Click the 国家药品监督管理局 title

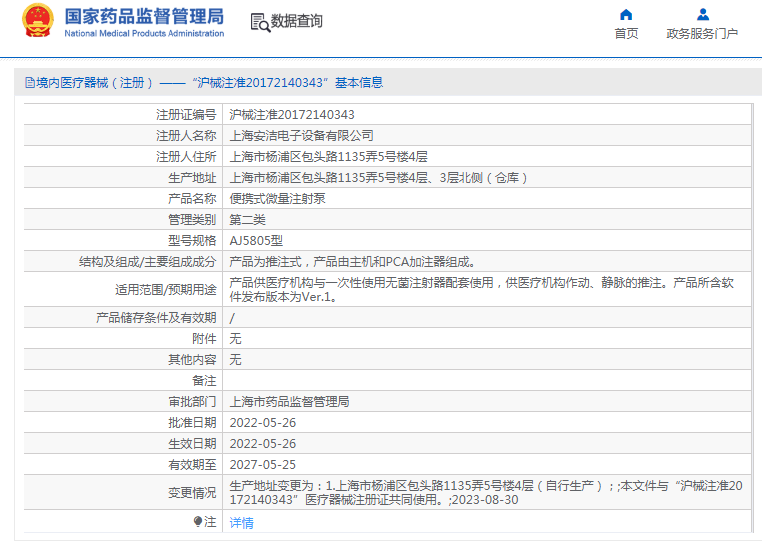[x=144, y=16]
